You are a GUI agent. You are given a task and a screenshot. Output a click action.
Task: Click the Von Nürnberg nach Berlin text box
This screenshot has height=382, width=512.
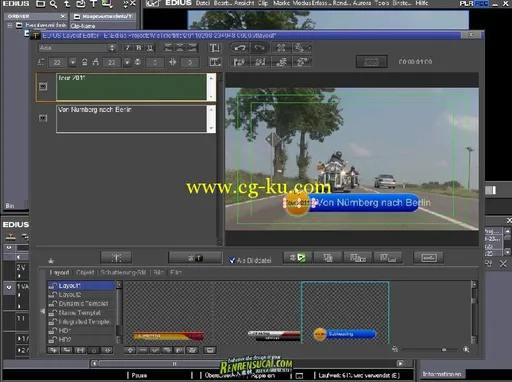(132, 119)
